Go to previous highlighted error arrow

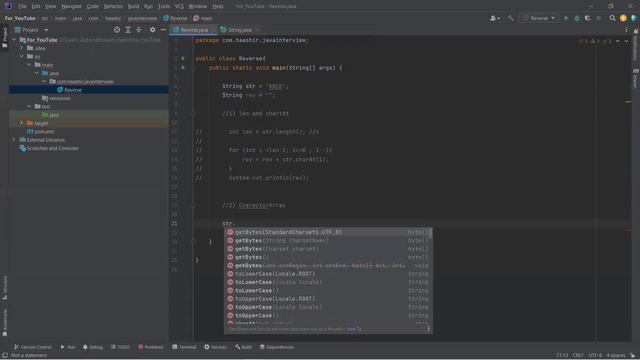pos(618,41)
